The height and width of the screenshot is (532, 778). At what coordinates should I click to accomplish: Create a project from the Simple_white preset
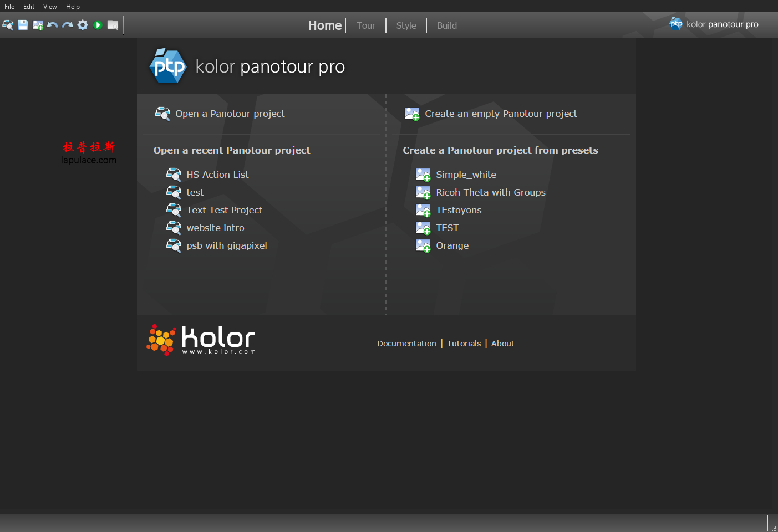click(x=466, y=175)
